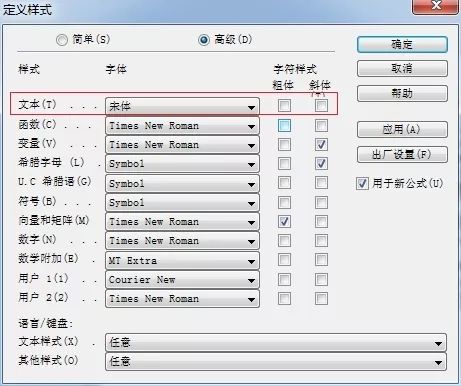Toggle italic checkbox for 用户 1(1)
This screenshot has height=386, width=461.
click(x=321, y=279)
